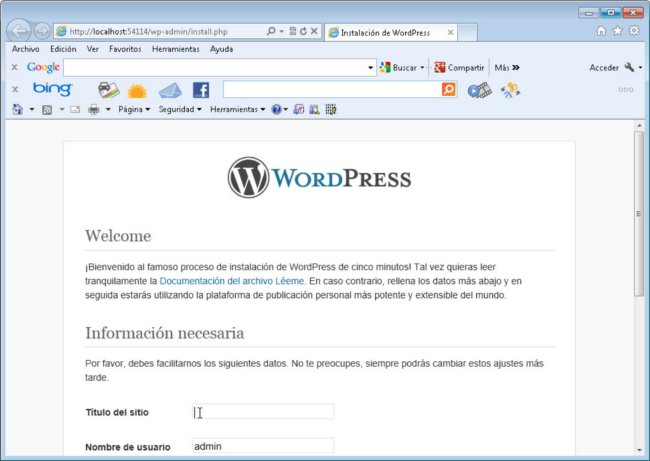Open browser settings gear icon
The width and height of the screenshot is (650, 461).
click(634, 31)
